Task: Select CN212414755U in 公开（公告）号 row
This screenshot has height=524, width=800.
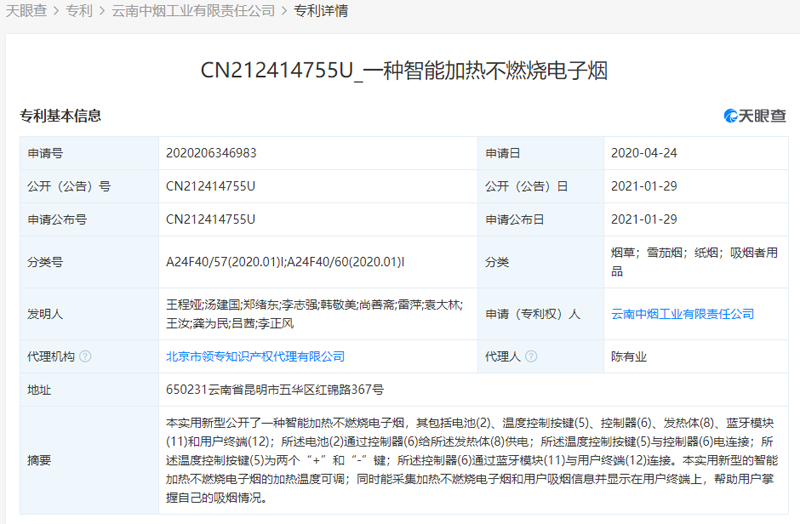Action: (210, 186)
